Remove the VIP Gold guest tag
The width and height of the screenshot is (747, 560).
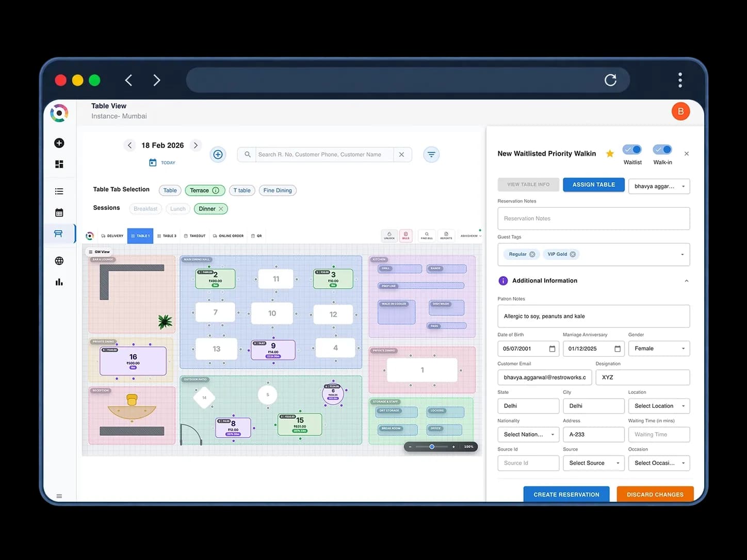(x=573, y=254)
